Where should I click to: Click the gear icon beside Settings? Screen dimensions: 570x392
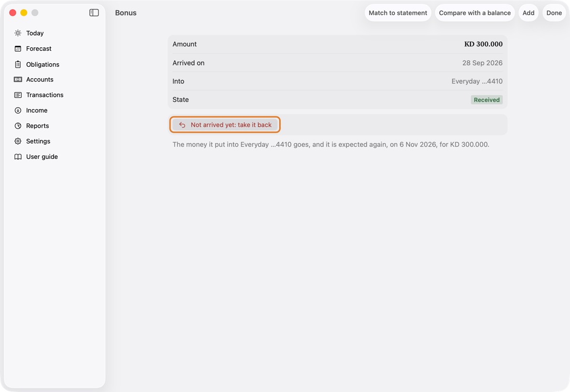pos(18,141)
